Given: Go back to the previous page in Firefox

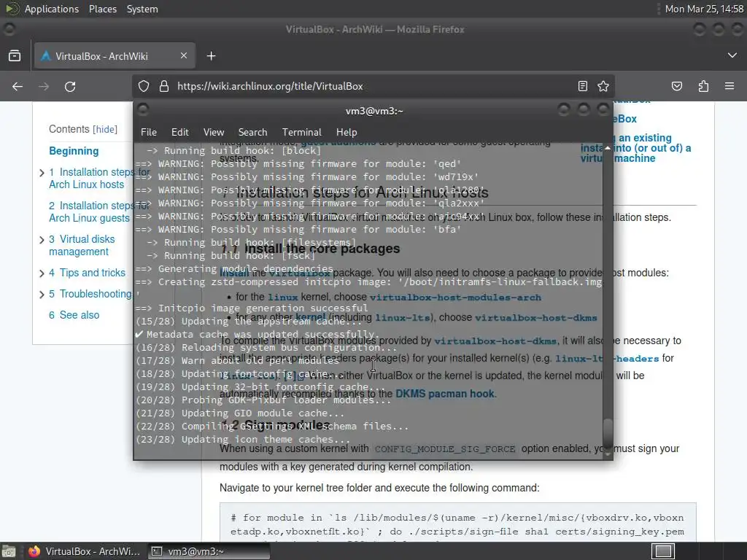Looking at the screenshot, I should pyautogui.click(x=18, y=86).
